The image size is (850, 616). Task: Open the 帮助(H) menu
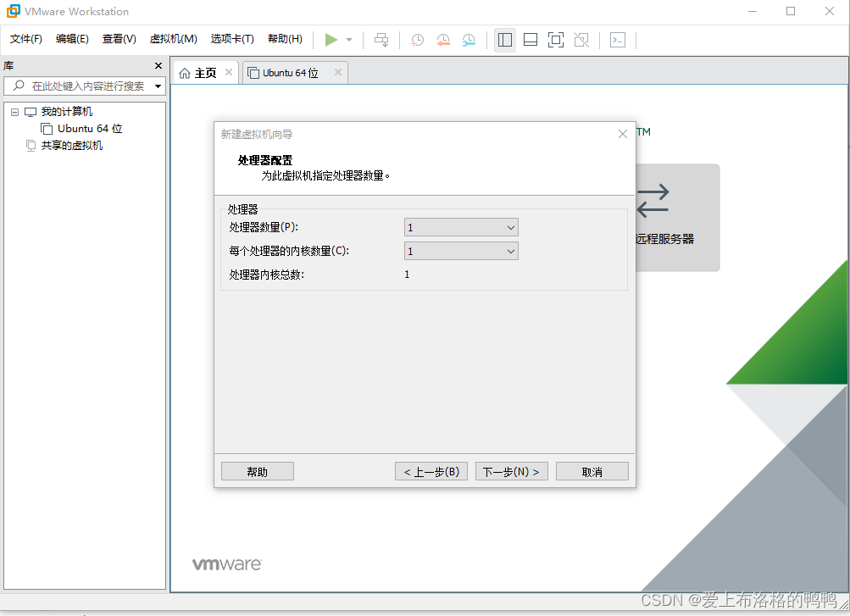pyautogui.click(x=285, y=38)
